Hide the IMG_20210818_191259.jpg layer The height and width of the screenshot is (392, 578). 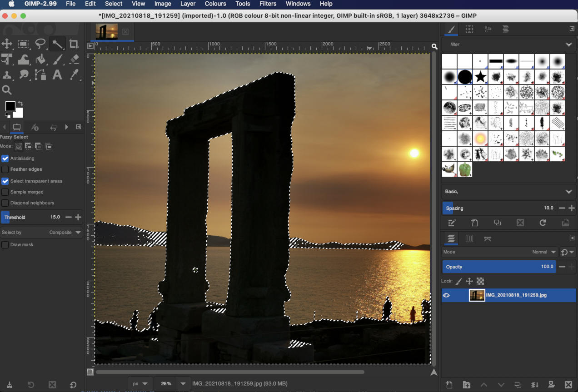[446, 295]
